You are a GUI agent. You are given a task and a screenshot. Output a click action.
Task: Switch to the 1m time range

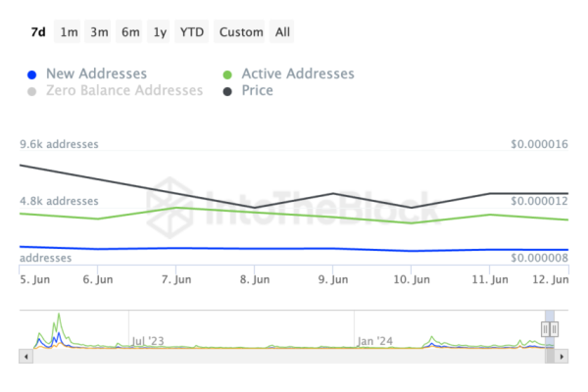click(x=69, y=32)
